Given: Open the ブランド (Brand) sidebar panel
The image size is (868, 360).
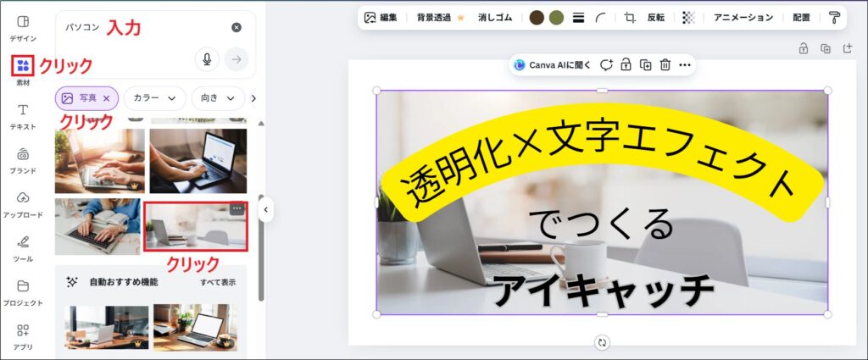Looking at the screenshot, I should pyautogui.click(x=23, y=160).
